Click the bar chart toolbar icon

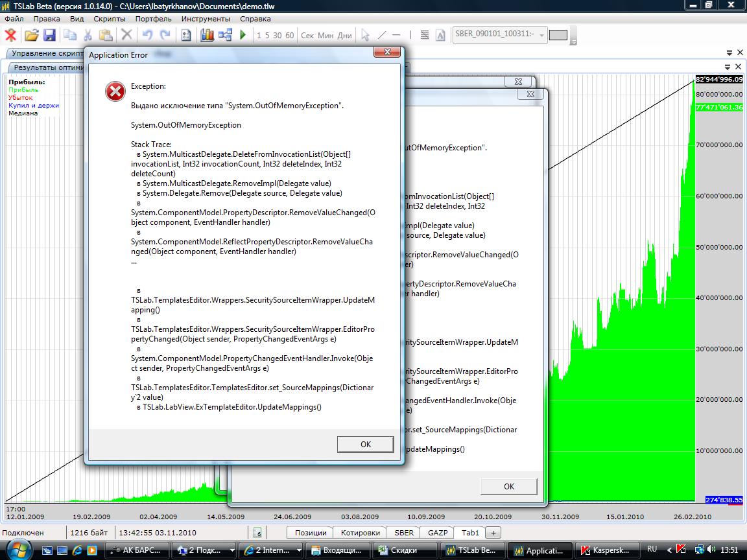point(207,35)
